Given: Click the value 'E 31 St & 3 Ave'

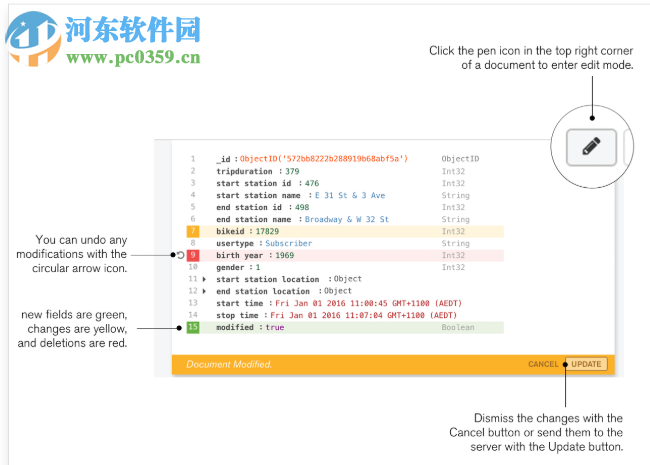Looking at the screenshot, I should point(350,195).
